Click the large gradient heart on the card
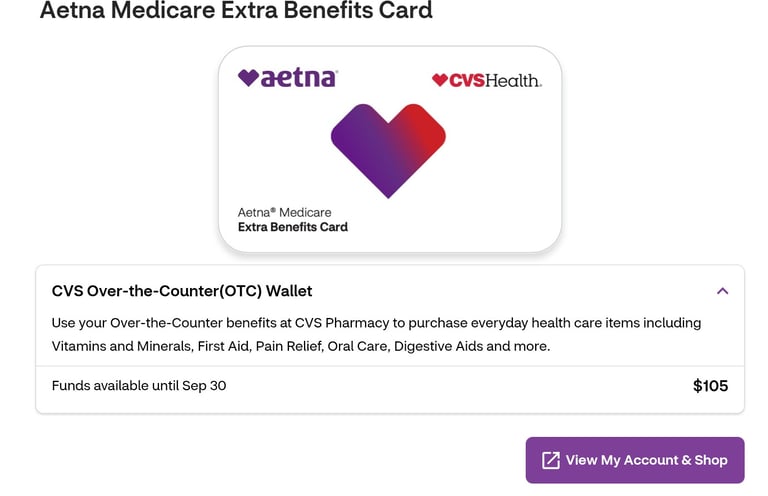This screenshot has width=768, height=496. click(x=388, y=151)
